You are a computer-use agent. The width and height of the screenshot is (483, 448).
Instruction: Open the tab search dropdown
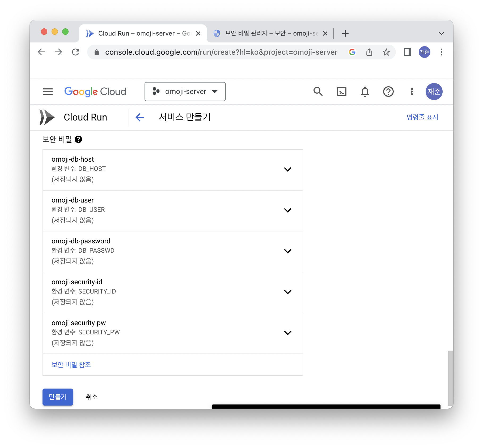(442, 33)
